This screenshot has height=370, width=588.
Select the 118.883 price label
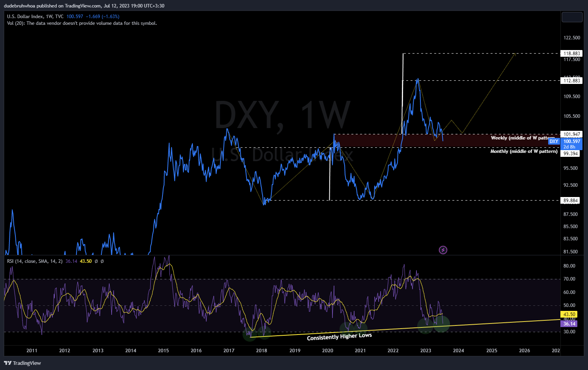click(571, 53)
